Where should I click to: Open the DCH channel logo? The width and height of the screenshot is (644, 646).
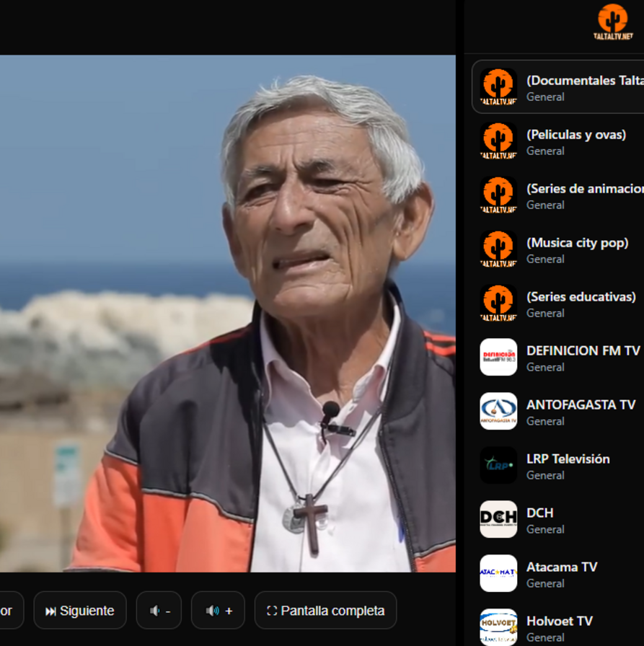pyautogui.click(x=498, y=520)
